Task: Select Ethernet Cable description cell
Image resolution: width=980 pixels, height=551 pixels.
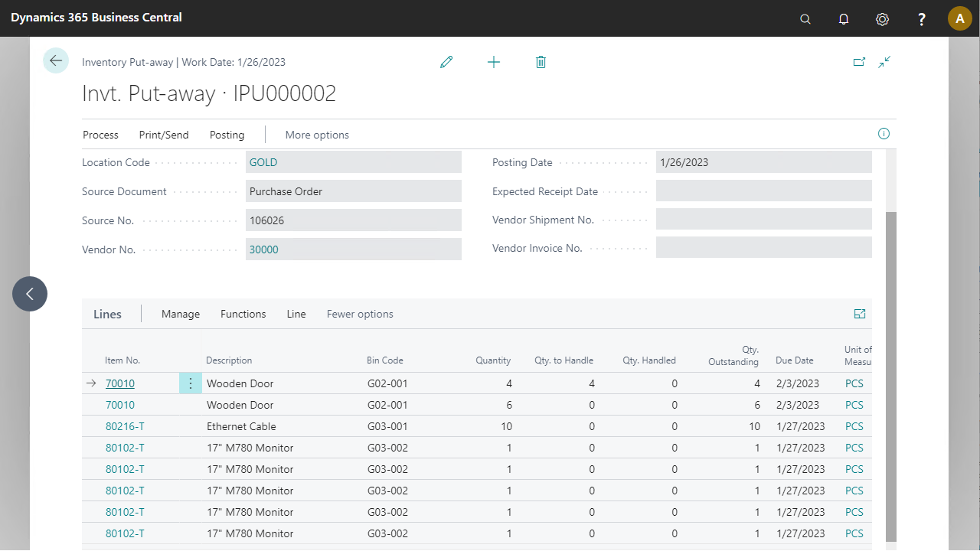Action: pyautogui.click(x=241, y=426)
